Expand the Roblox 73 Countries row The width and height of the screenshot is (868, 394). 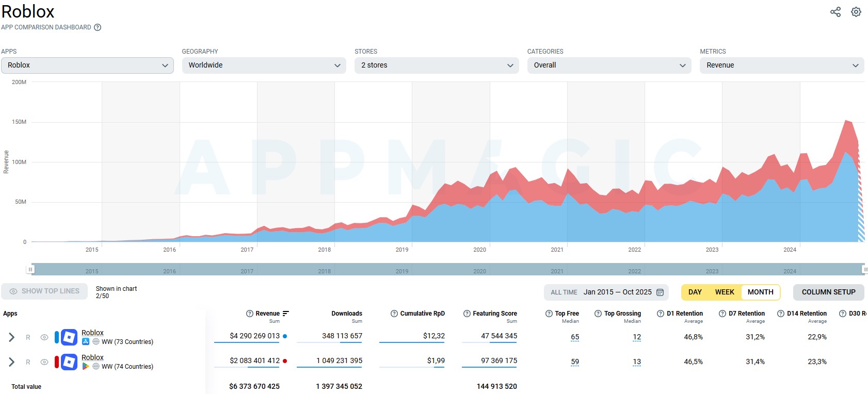point(11,337)
